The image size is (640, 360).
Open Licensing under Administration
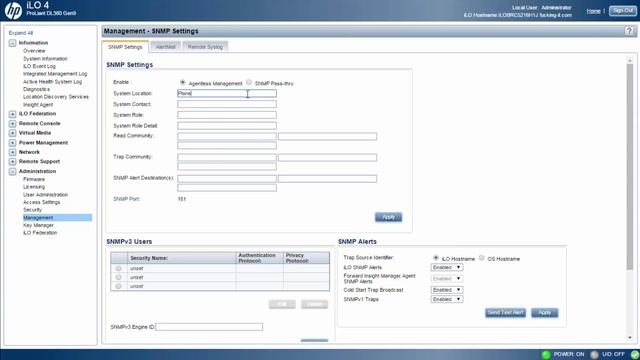click(x=34, y=187)
